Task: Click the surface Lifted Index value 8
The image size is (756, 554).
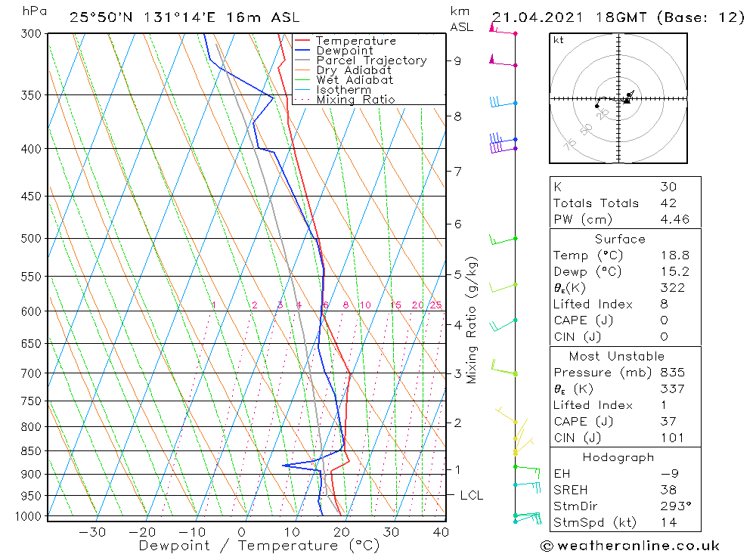Action: click(665, 305)
